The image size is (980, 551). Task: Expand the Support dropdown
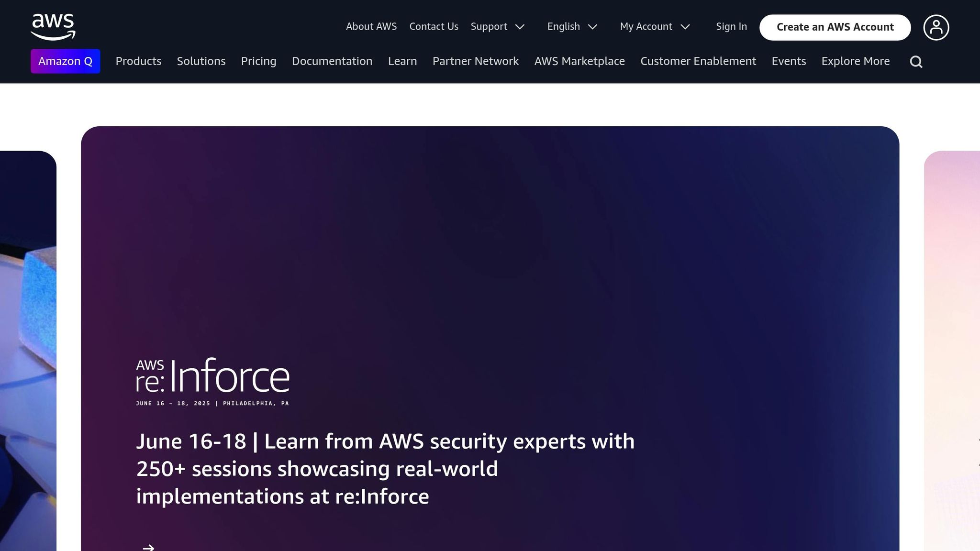point(498,27)
